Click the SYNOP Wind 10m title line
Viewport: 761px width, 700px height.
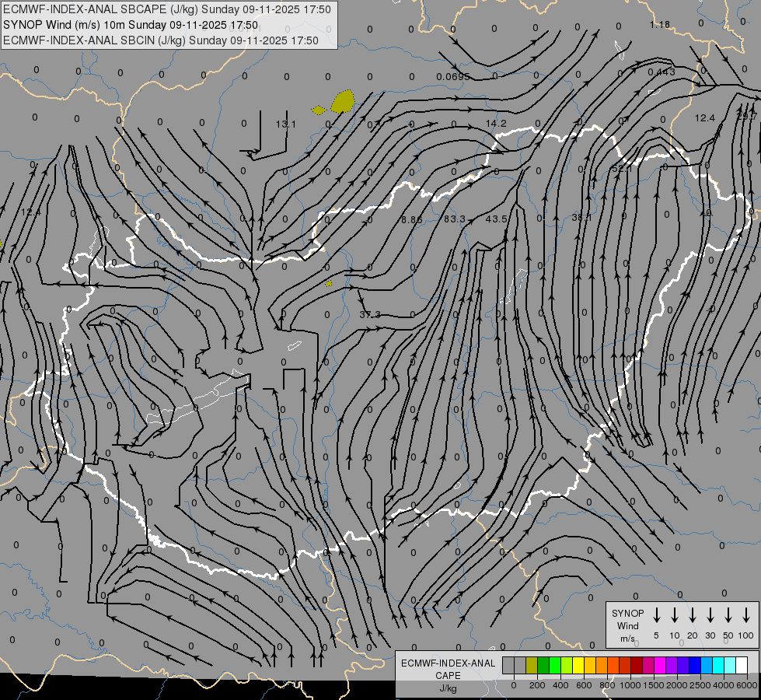[131, 25]
